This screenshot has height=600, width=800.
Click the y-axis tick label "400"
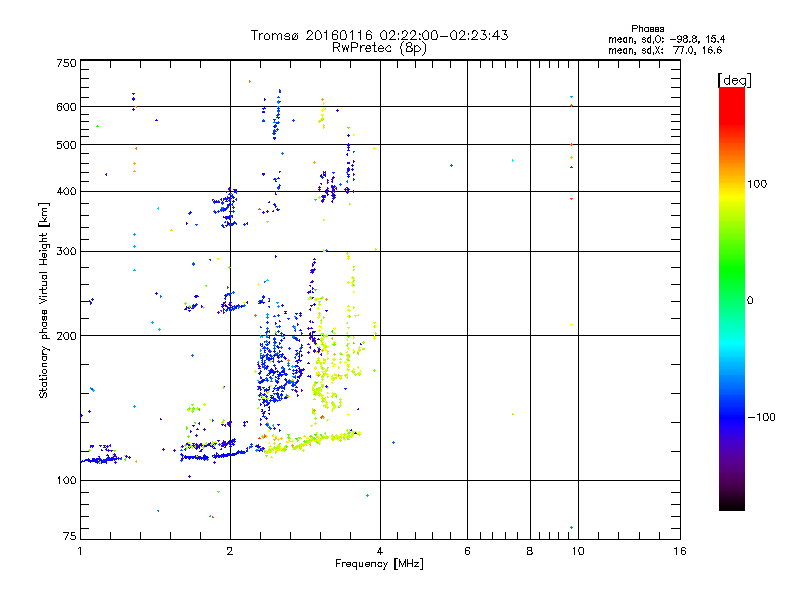click(66, 191)
